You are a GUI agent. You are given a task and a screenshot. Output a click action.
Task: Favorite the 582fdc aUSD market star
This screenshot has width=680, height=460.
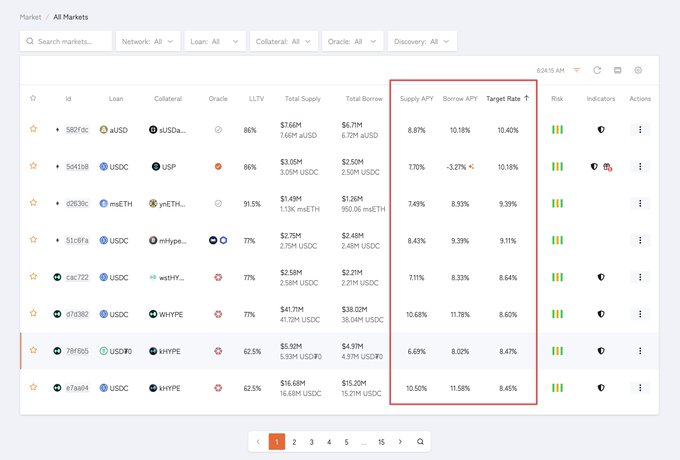tap(33, 129)
